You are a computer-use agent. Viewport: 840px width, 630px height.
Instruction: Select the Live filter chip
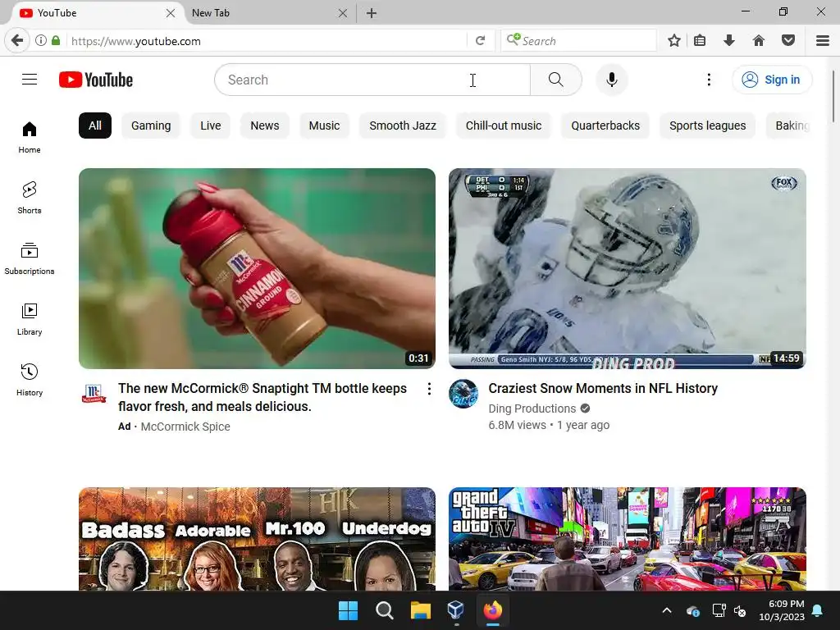211,126
